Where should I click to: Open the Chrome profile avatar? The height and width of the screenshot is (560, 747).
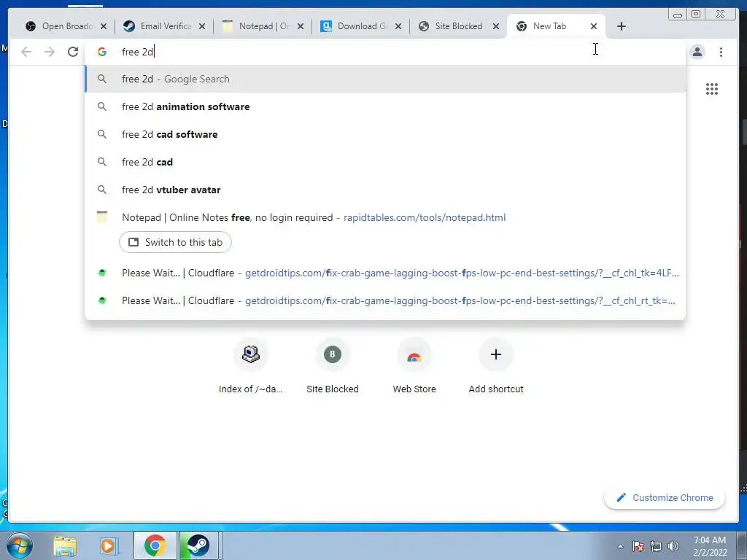point(697,52)
